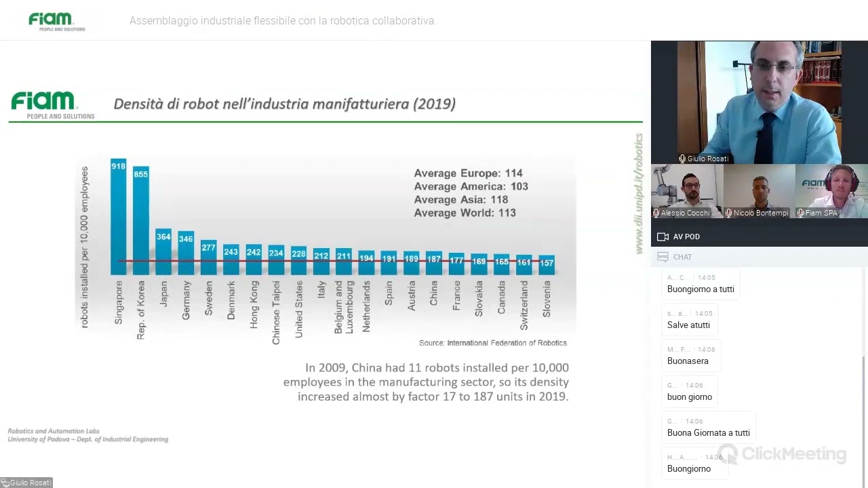Image resolution: width=868 pixels, height=488 pixels.
Task: Click the presenter icon beside the bottom-left Giulio Rosati label
Action: (4, 483)
